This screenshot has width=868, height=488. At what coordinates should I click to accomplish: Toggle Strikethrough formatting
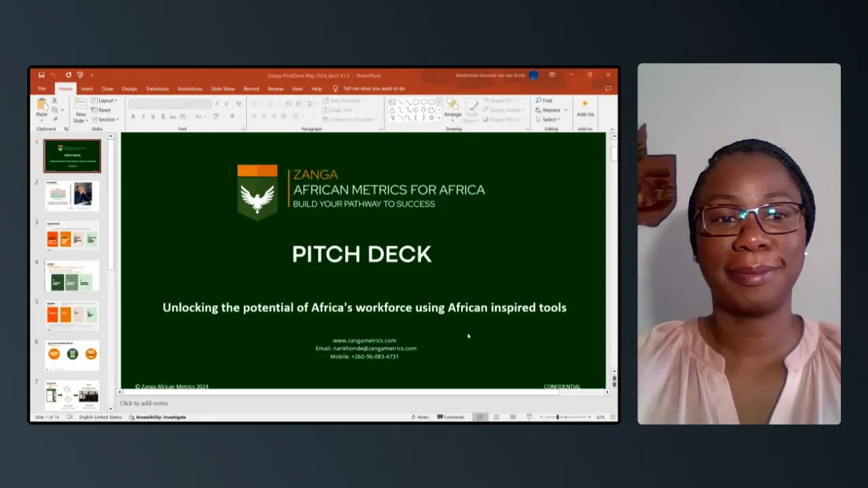pos(172,117)
